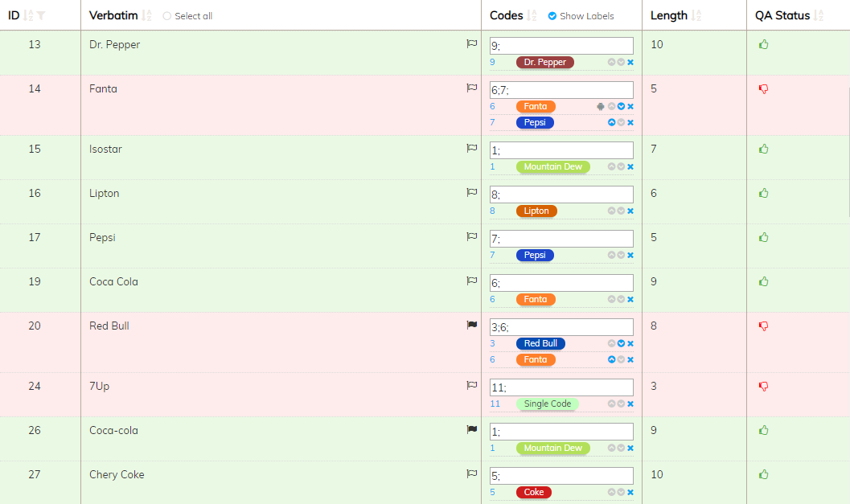Click the thumbs-up QA status for Dr. Pepper

click(764, 44)
